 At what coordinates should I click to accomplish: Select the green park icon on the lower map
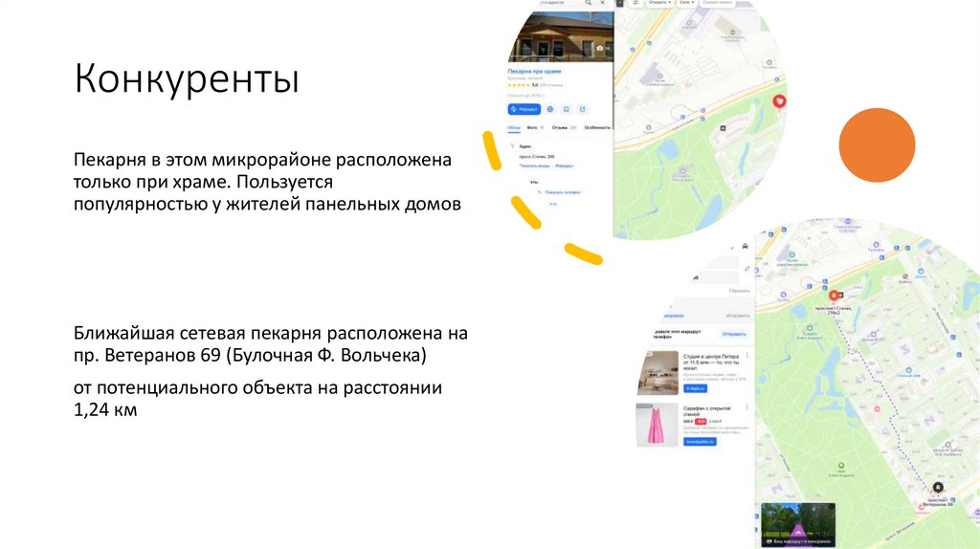[x=841, y=466]
